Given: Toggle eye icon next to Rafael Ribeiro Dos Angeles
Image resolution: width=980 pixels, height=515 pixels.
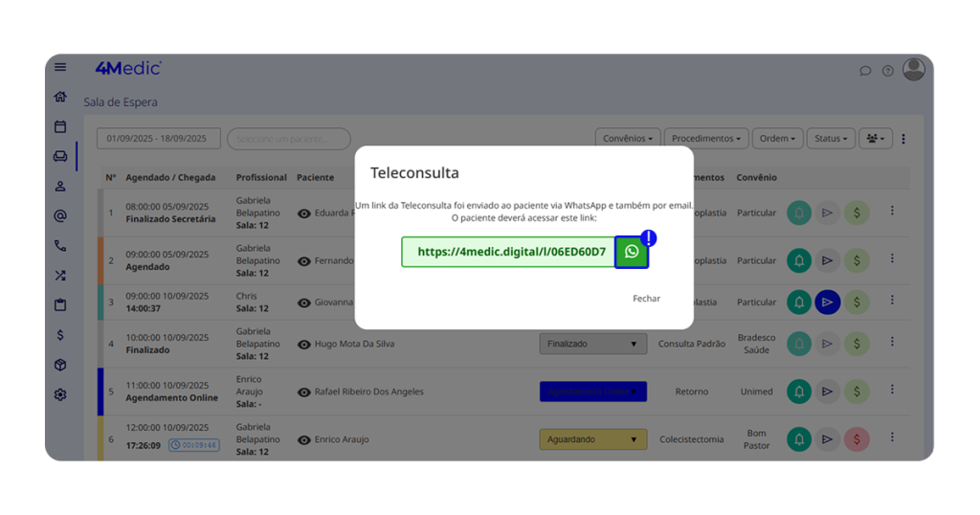Looking at the screenshot, I should [x=304, y=392].
